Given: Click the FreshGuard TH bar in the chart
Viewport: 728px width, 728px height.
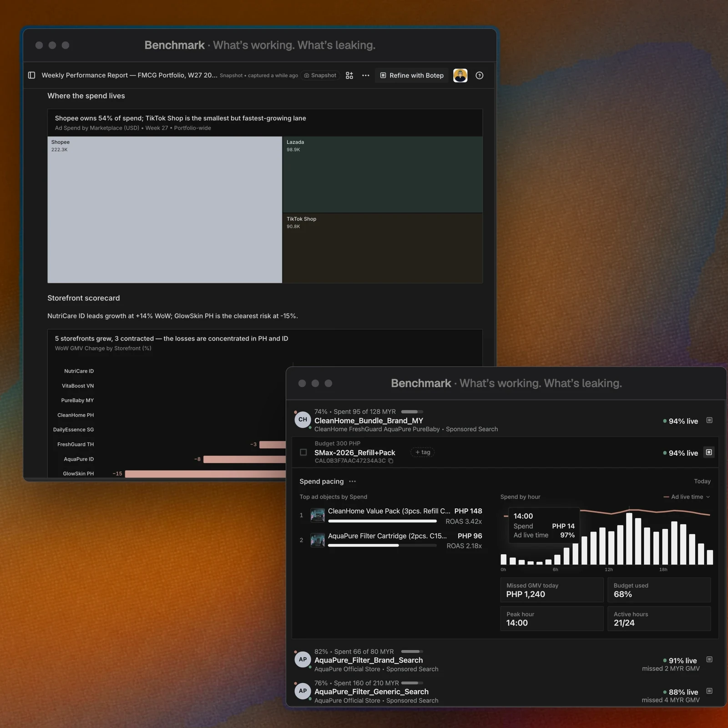Looking at the screenshot, I should point(273,445).
